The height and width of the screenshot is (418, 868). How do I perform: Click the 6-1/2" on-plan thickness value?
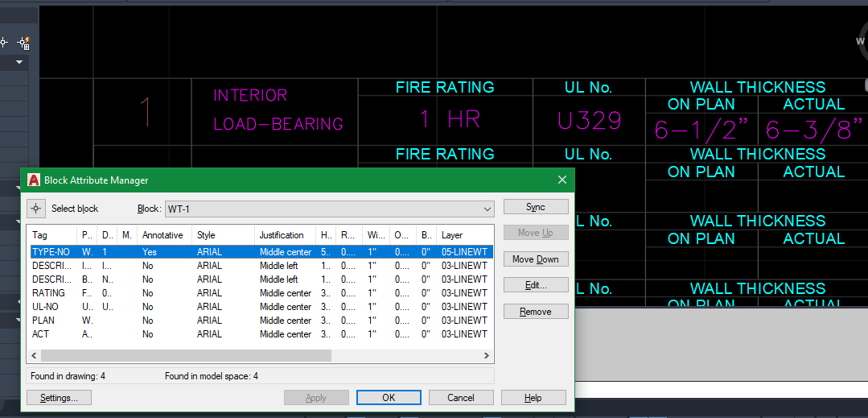[x=701, y=130]
